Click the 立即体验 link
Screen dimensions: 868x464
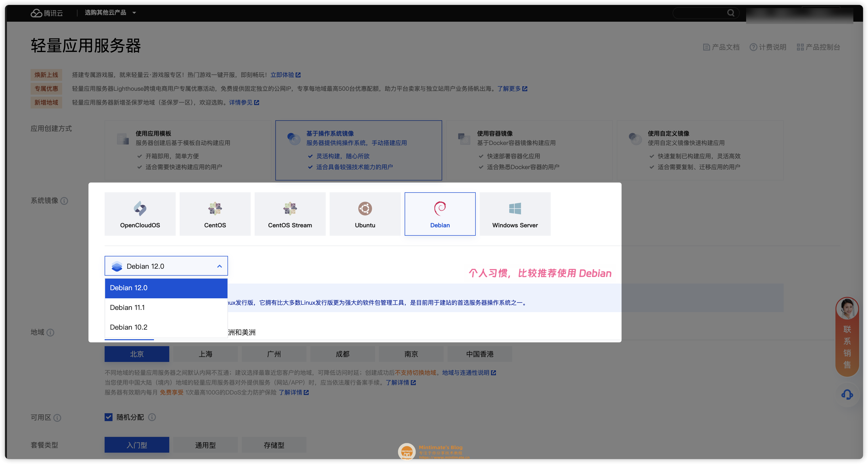[x=285, y=75]
